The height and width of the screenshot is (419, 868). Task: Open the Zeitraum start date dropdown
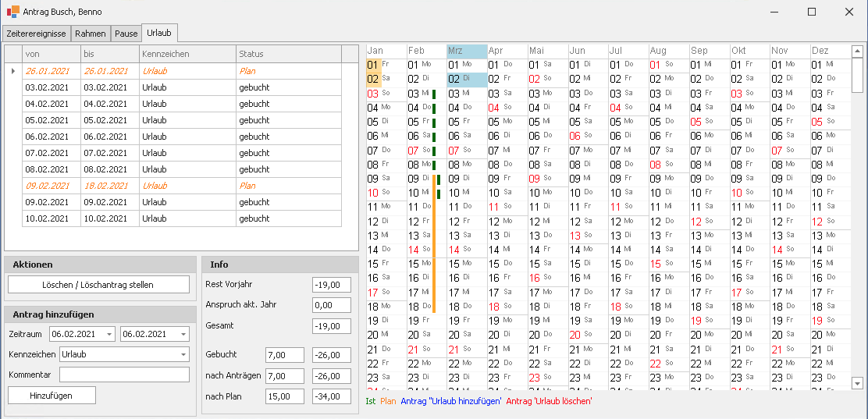point(108,334)
